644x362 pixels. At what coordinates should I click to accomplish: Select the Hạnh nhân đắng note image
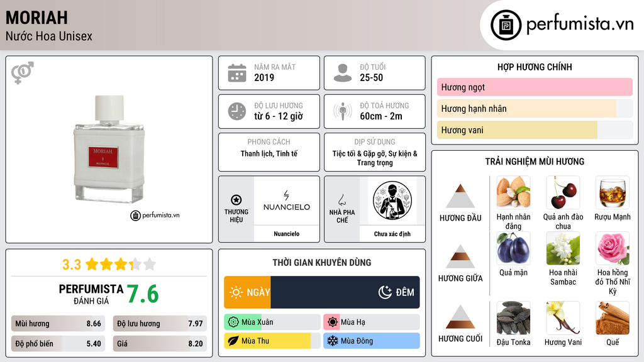513,192
